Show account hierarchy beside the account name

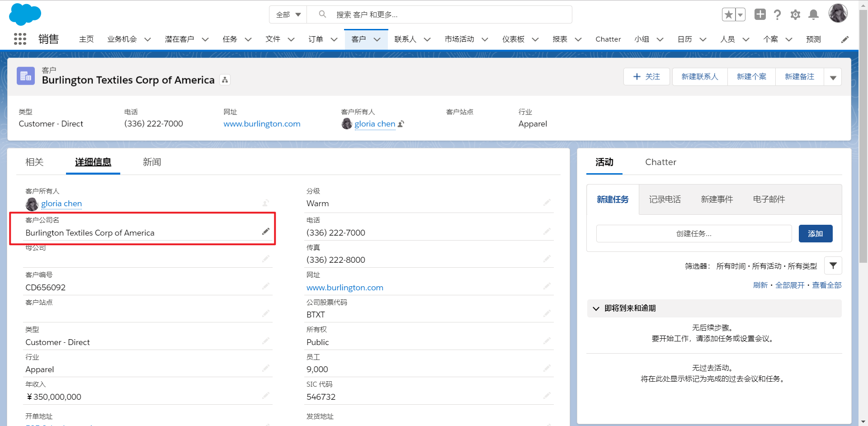click(x=225, y=80)
